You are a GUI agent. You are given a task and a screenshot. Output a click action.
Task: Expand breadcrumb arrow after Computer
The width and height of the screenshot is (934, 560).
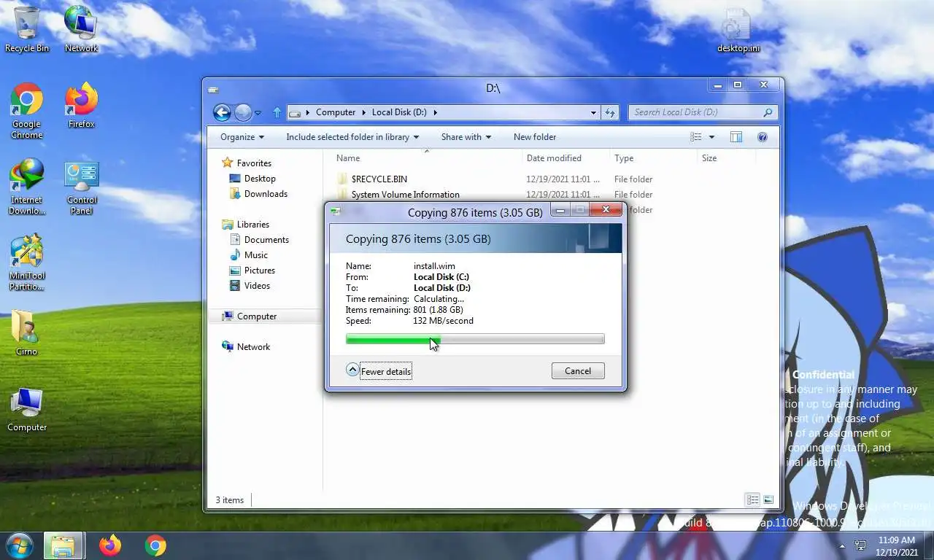click(x=364, y=112)
